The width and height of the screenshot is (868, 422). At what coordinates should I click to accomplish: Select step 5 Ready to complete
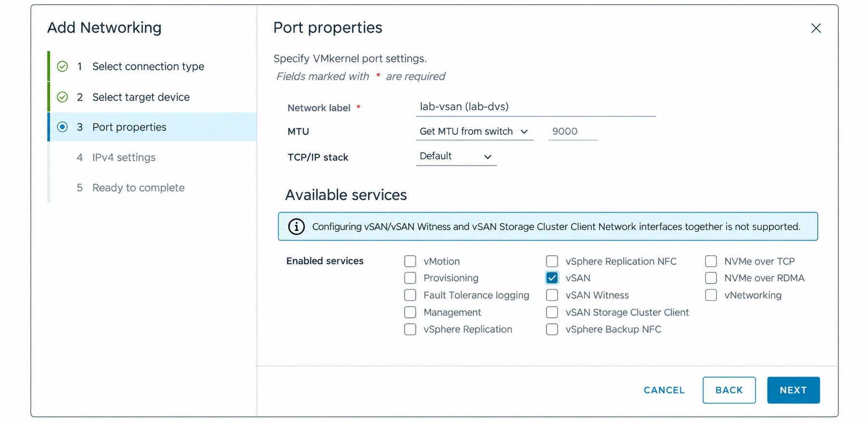tap(152, 188)
